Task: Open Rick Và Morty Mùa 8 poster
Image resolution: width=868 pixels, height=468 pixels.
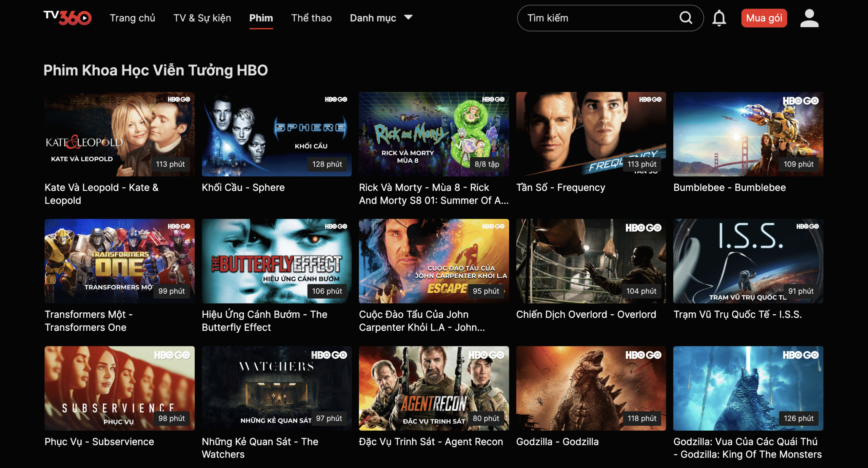Action: [434, 134]
